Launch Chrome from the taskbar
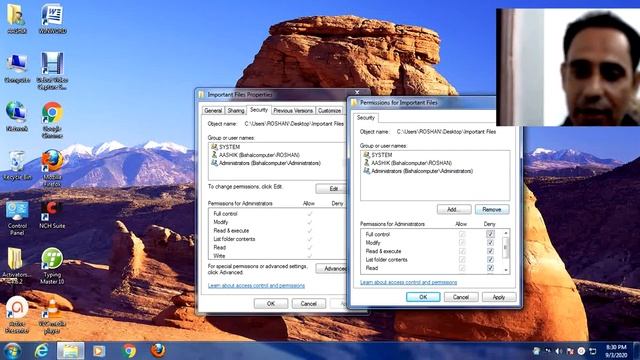 coord(129,351)
